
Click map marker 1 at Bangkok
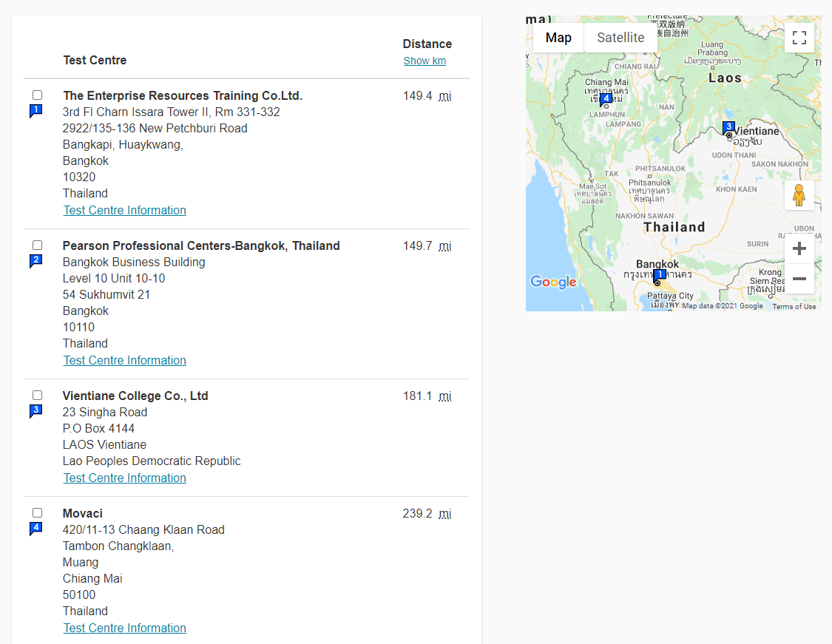[660, 275]
